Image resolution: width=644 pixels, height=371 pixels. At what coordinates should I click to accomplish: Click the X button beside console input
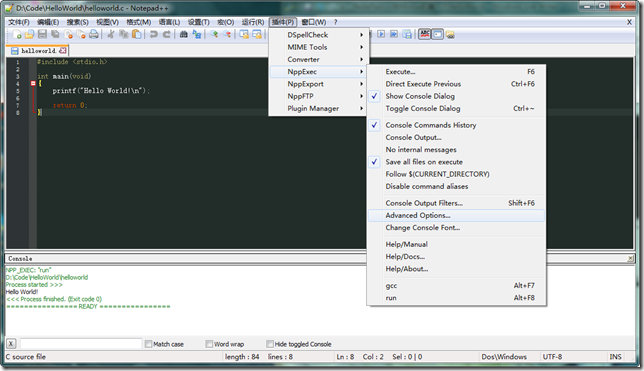click(11, 343)
